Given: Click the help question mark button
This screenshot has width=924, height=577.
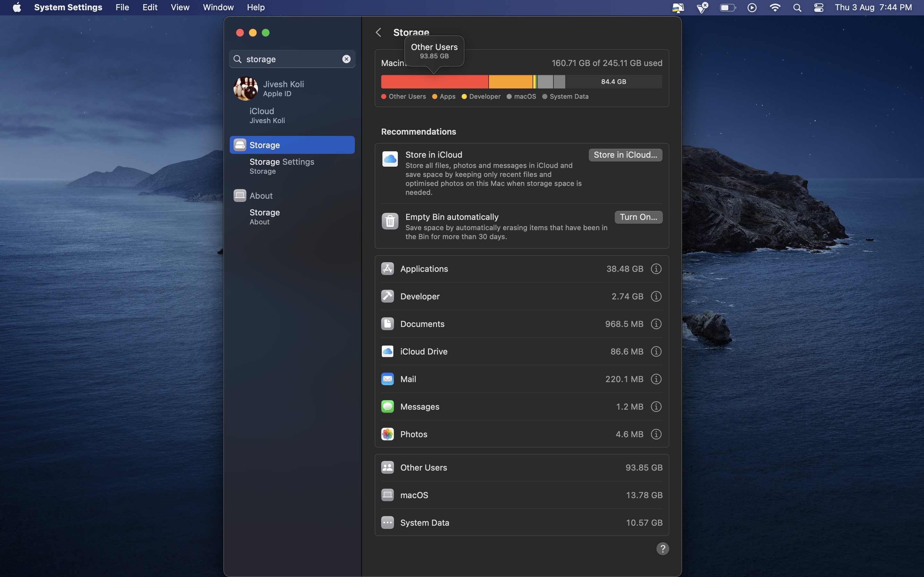Looking at the screenshot, I should point(663,549).
